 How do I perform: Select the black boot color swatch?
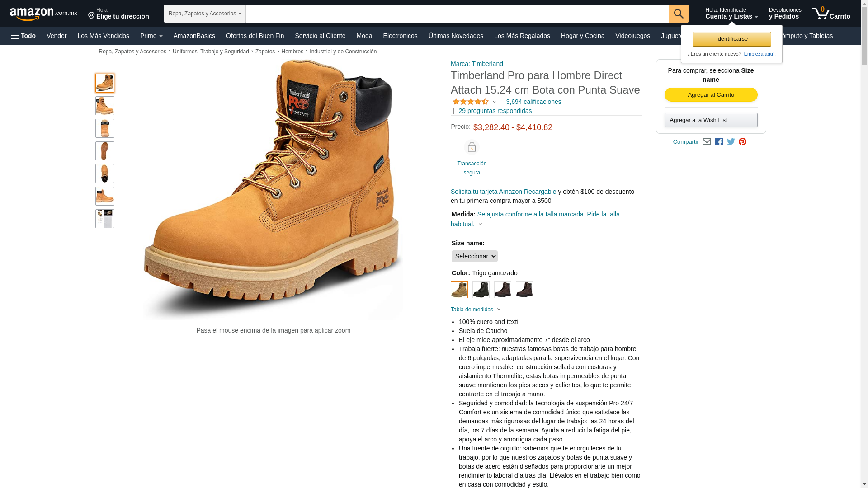pos(481,290)
